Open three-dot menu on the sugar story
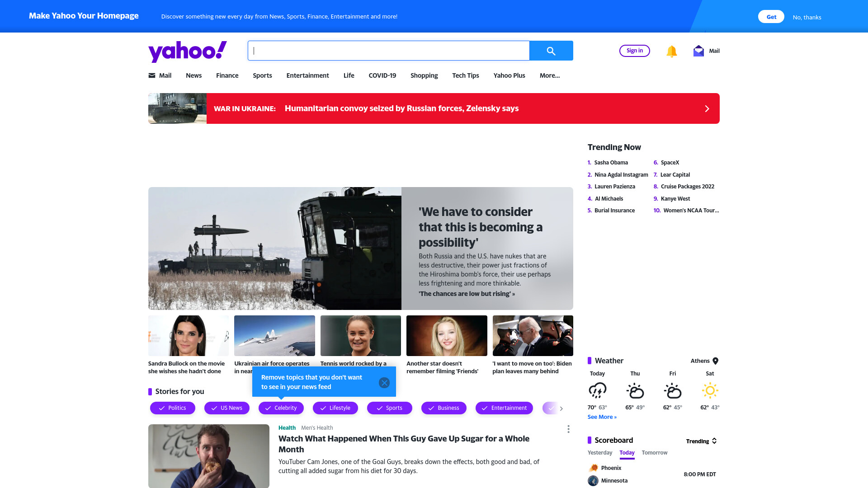Viewport: 868px width, 488px height. 568,429
